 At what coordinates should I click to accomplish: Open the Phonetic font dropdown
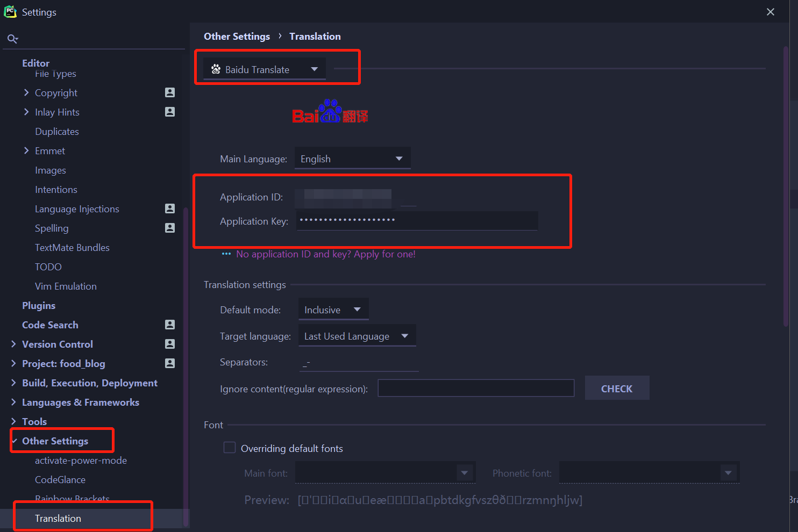[x=650, y=473]
